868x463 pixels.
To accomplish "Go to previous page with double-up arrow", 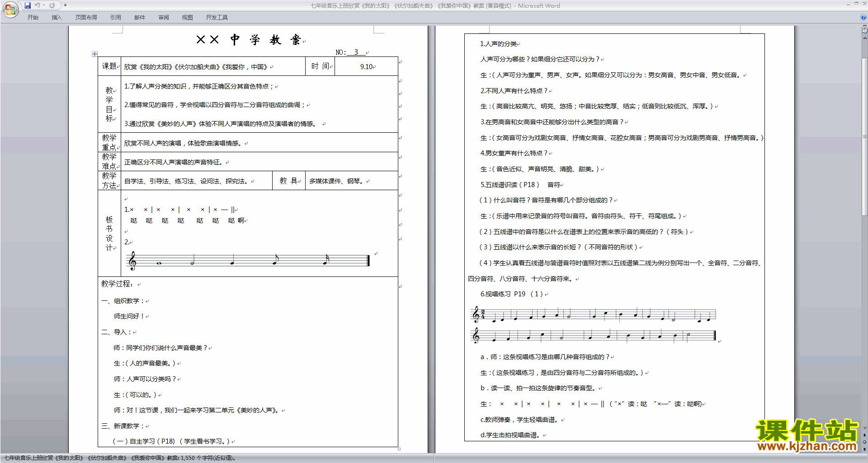I will pos(865,435).
